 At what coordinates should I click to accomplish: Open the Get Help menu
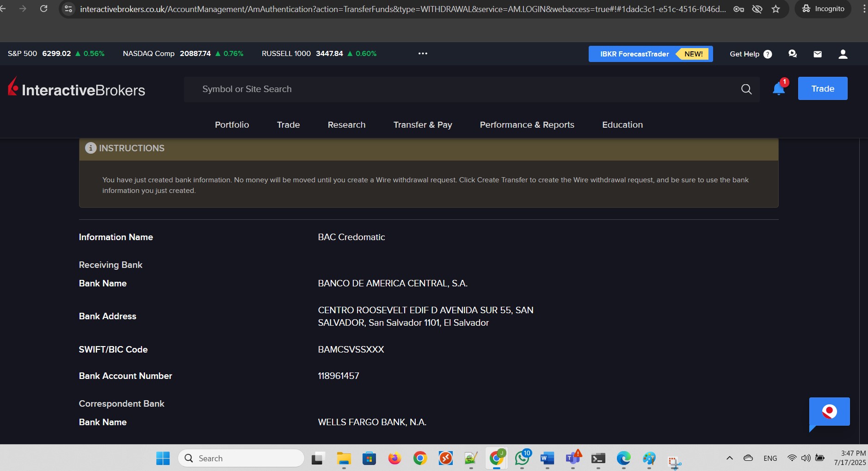(751, 54)
